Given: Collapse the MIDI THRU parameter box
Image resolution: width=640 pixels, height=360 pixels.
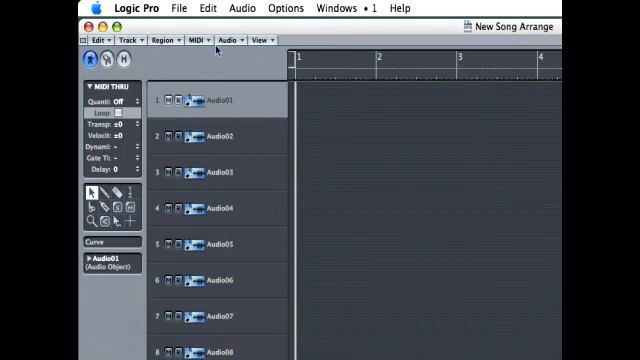Looking at the screenshot, I should (89, 87).
